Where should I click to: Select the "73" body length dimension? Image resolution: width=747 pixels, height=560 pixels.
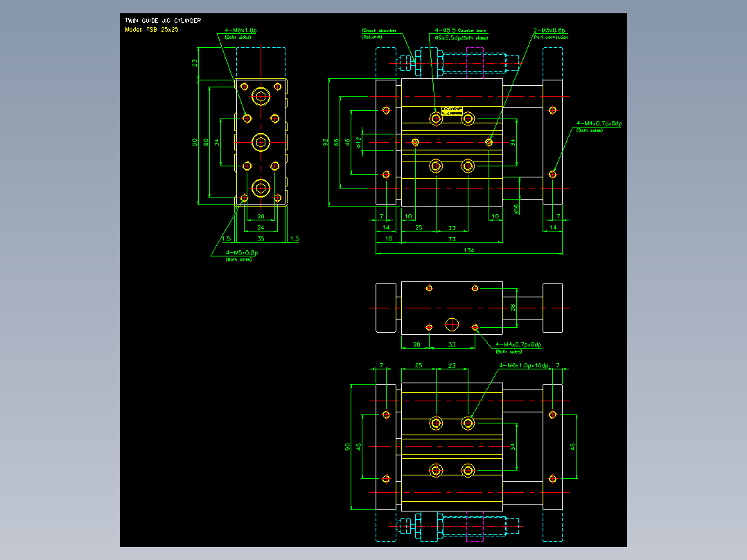click(x=452, y=239)
